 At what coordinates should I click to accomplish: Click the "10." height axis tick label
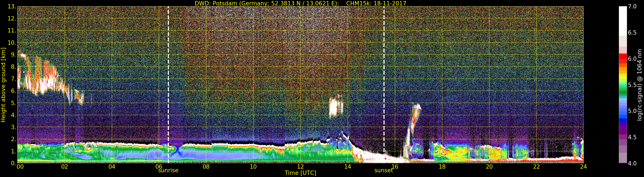coord(12,43)
